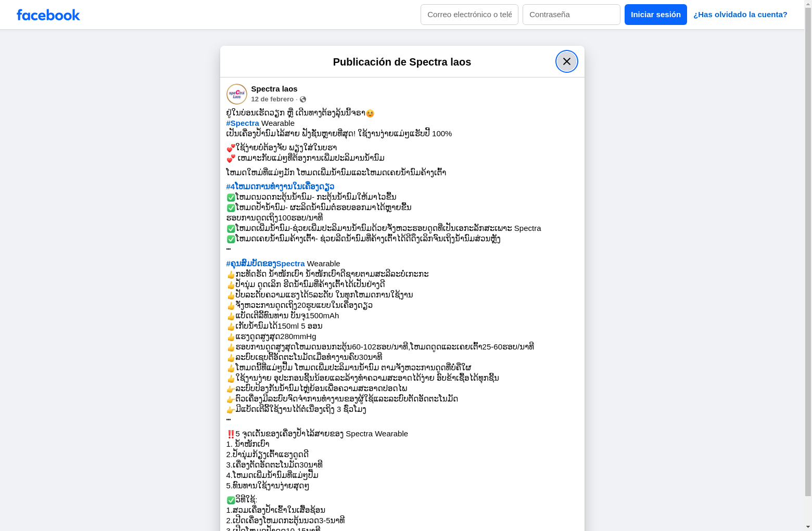Follow the hashtag ending in Spectra above thumbs-up list
812x531 pixels.
(265, 264)
